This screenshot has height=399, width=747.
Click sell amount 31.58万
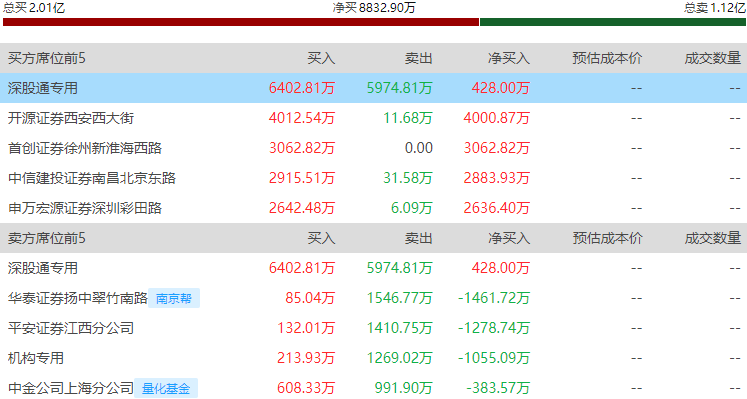click(408, 178)
